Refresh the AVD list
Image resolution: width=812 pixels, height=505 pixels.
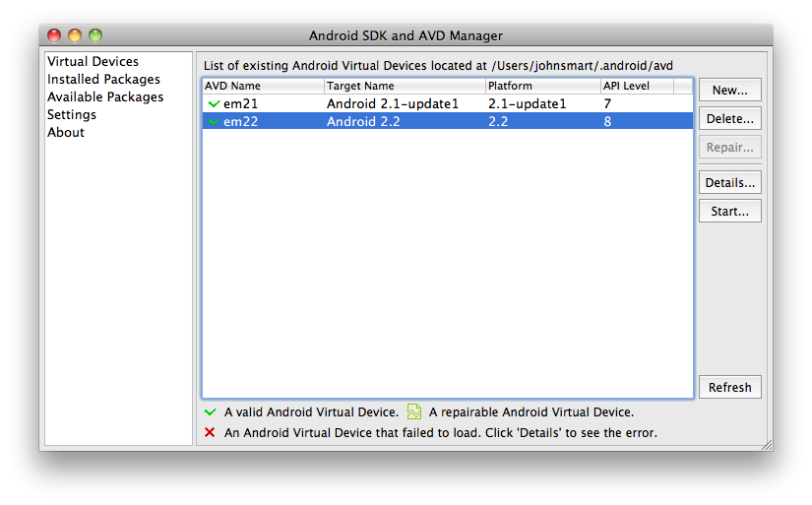point(729,388)
